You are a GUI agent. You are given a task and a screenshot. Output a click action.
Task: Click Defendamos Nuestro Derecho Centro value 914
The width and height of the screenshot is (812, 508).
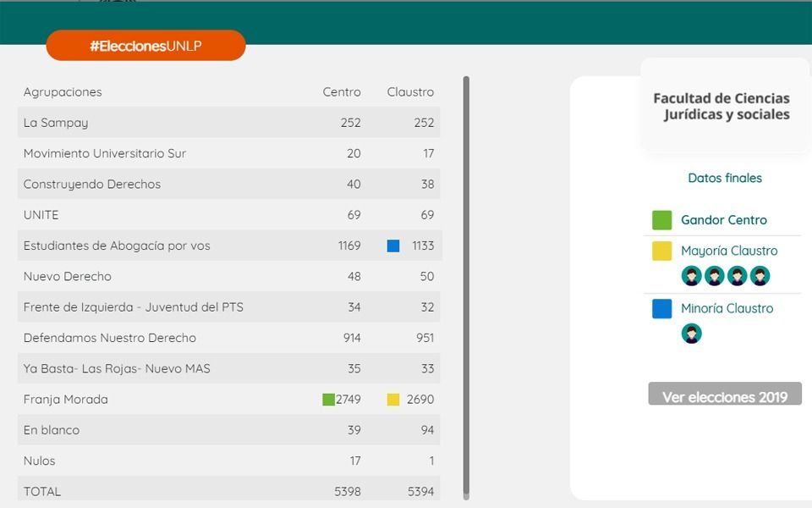coord(352,338)
